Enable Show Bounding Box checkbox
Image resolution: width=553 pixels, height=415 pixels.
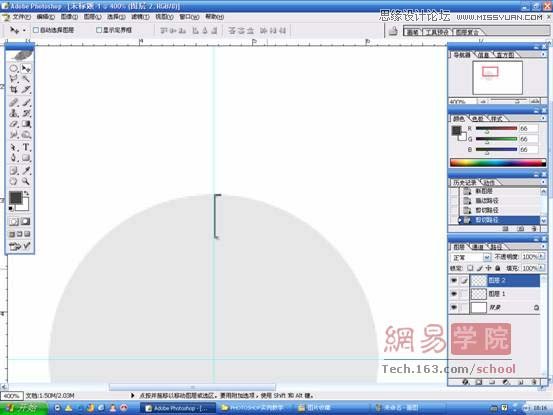tap(99, 30)
